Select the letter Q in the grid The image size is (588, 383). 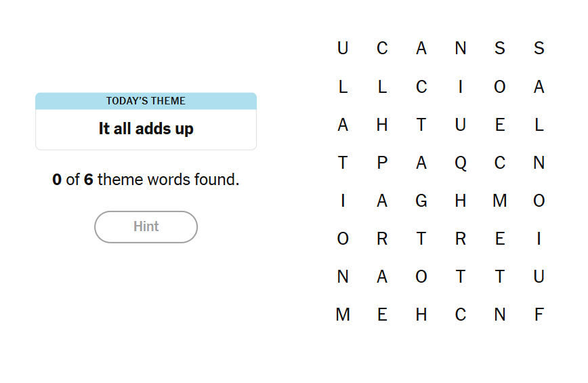[461, 163]
